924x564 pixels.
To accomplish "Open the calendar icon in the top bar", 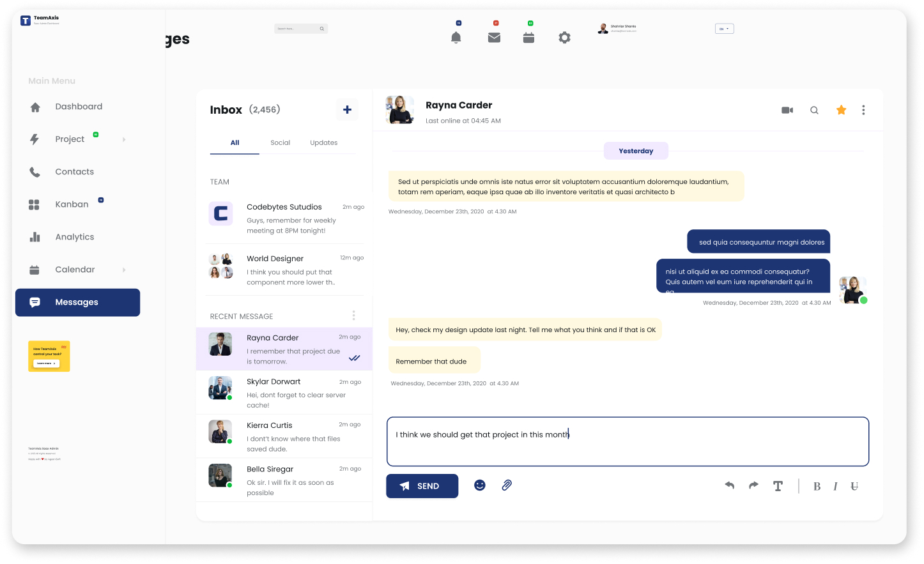I will point(528,38).
